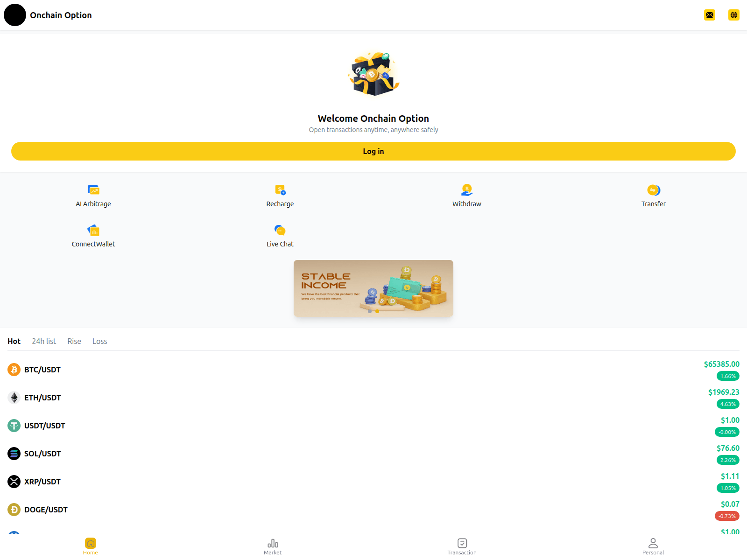Viewport: 747px width, 560px height.
Task: Click the Bitcoin coin icon
Action: 14,370
